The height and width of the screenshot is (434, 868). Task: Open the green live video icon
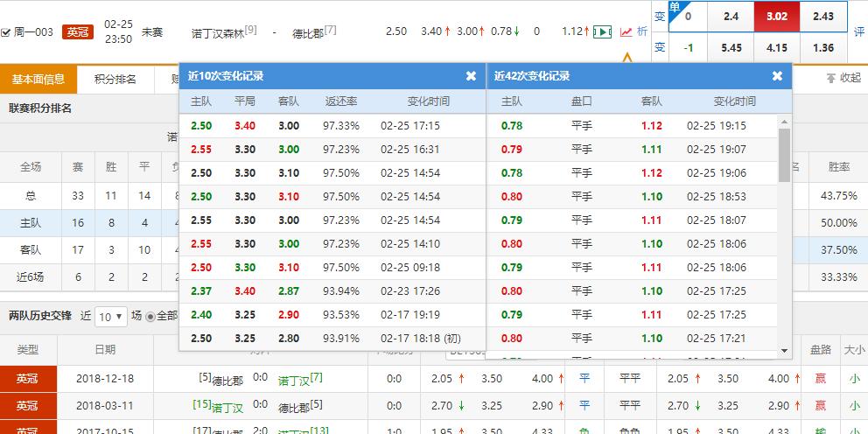point(602,32)
